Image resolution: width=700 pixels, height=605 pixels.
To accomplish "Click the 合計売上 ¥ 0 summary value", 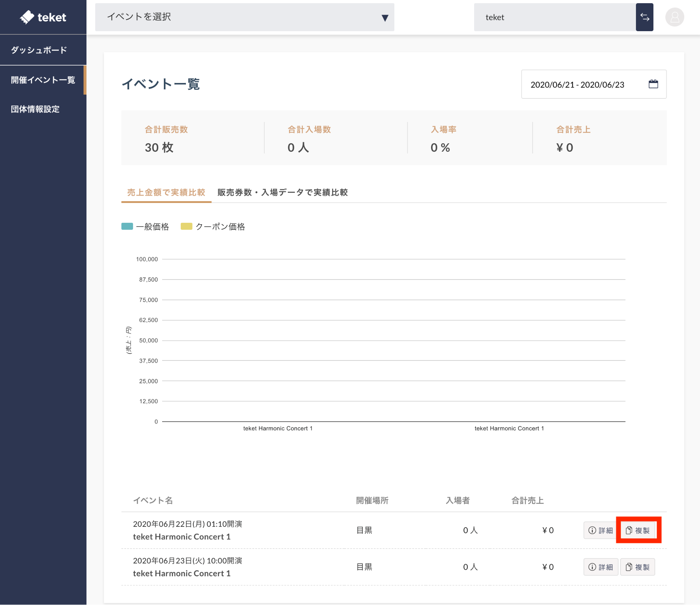I will pyautogui.click(x=564, y=147).
